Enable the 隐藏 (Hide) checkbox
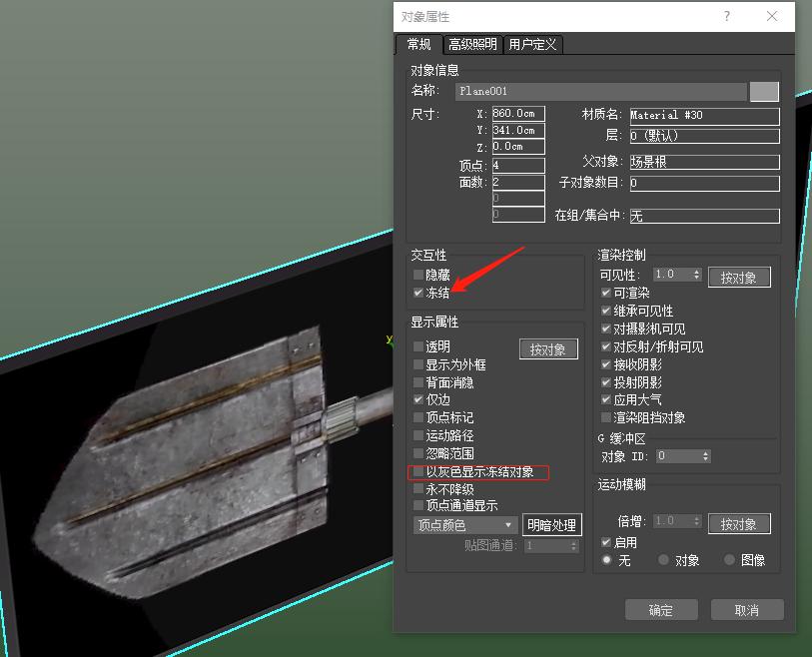 pyautogui.click(x=417, y=274)
